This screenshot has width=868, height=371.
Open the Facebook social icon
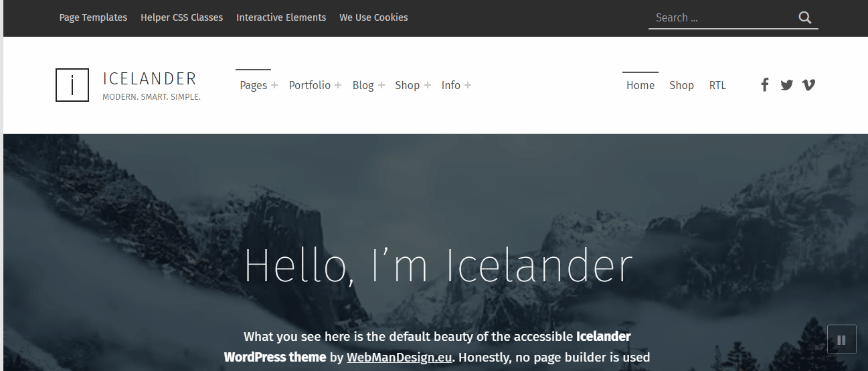tap(764, 84)
